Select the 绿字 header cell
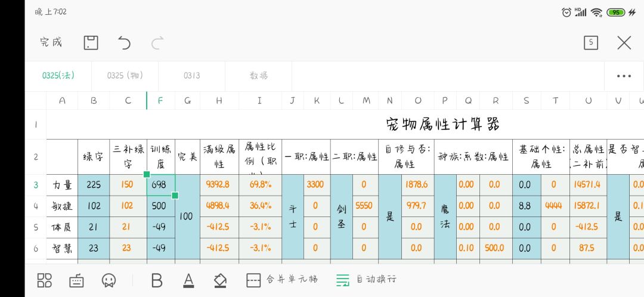This screenshot has height=297, width=644. click(94, 156)
